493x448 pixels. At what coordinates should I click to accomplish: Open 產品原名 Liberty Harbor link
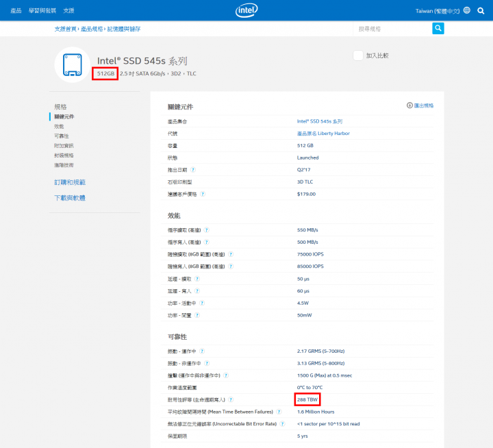[x=323, y=134]
